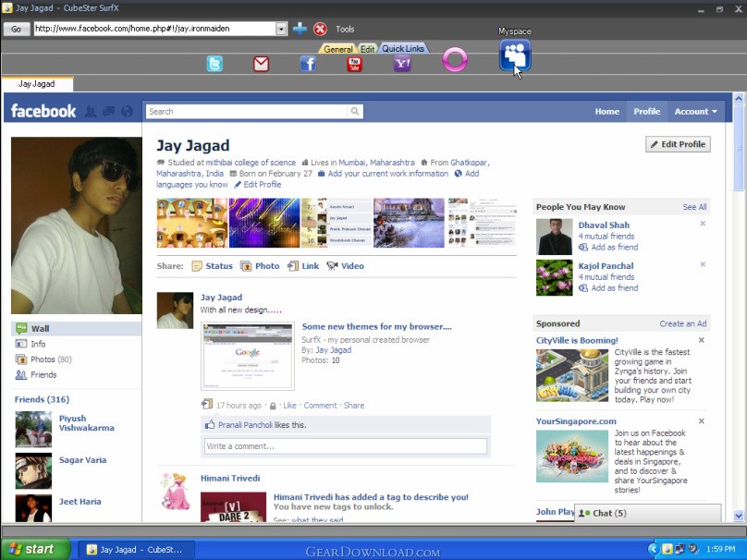The width and height of the screenshot is (747, 560).
Task: Open the Wall section in sidebar
Action: pos(76,329)
